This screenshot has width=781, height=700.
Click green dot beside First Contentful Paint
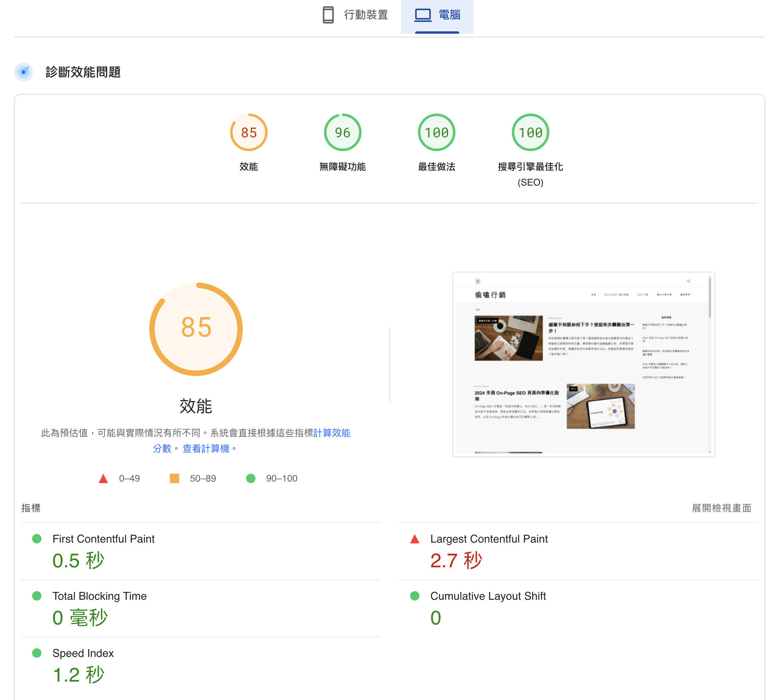(x=37, y=539)
